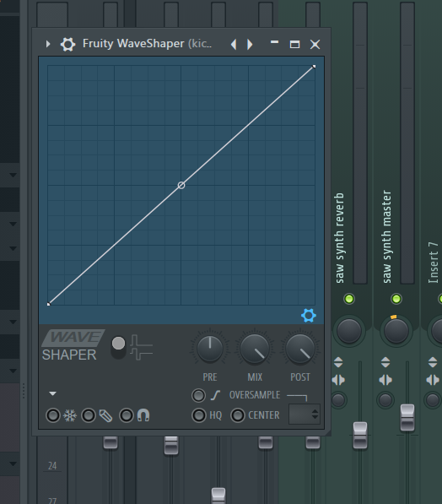Mute the saw synth reverb track LED
Screen dimensions: 442x504
[349, 299]
